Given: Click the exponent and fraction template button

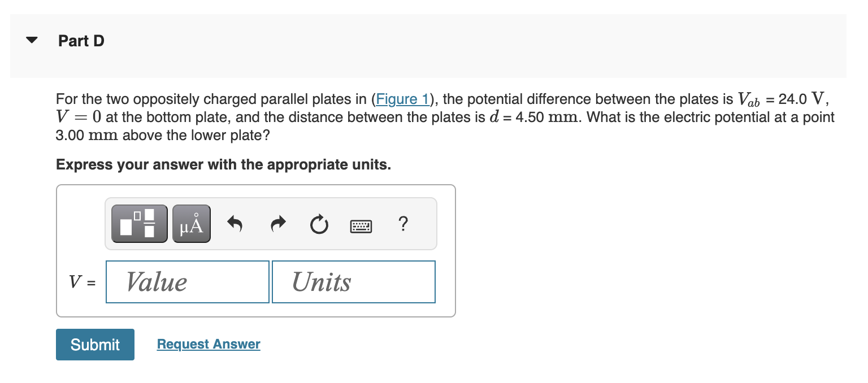Looking at the screenshot, I should (x=138, y=223).
